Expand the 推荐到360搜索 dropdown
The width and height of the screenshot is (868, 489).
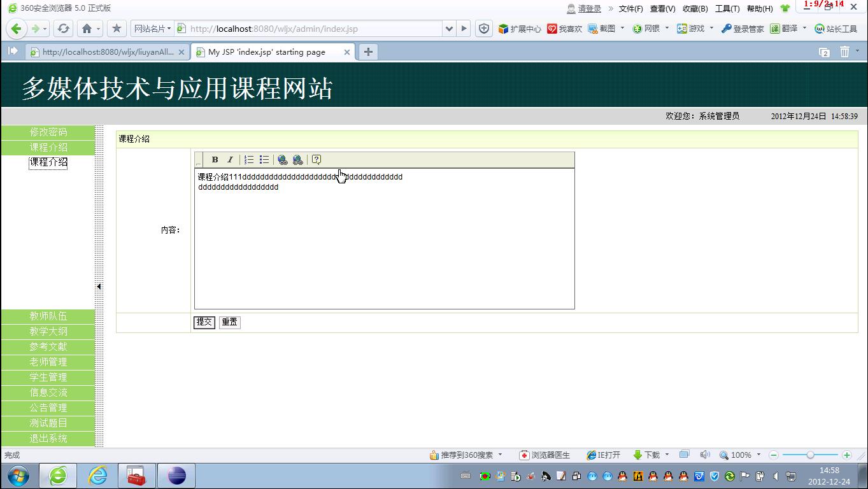pyautogui.click(x=500, y=455)
